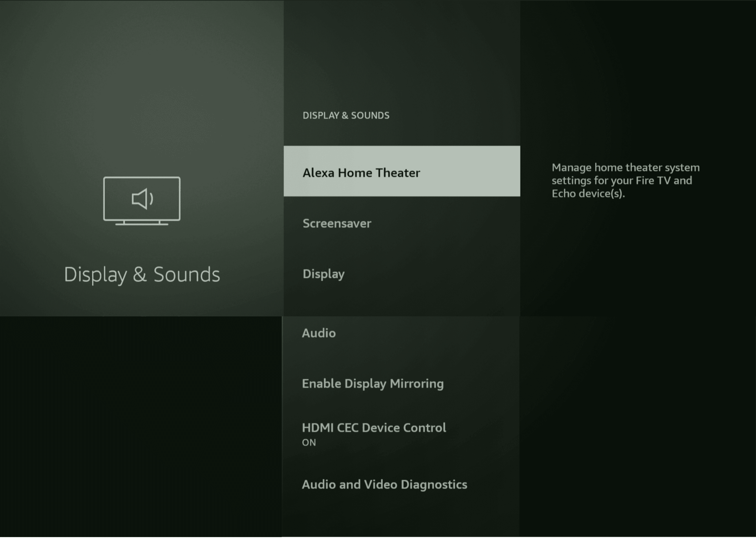Click the ON status under HDMI CEC
The width and height of the screenshot is (756, 550).
click(309, 443)
